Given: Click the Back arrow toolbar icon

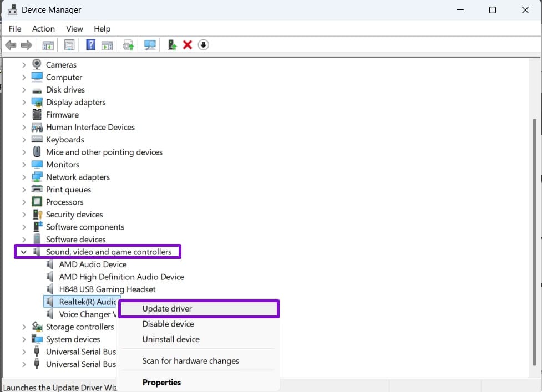Looking at the screenshot, I should (11, 45).
